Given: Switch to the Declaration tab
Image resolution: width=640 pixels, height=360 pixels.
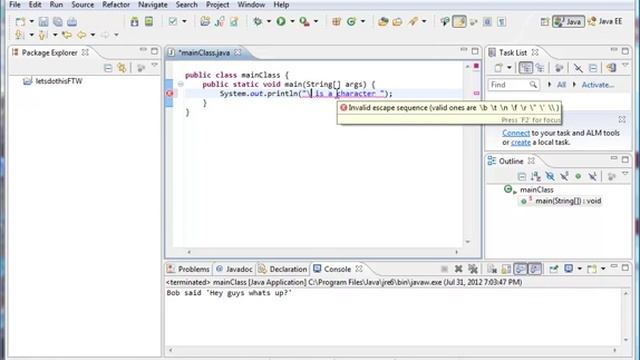Looking at the screenshot, I should [283, 269].
